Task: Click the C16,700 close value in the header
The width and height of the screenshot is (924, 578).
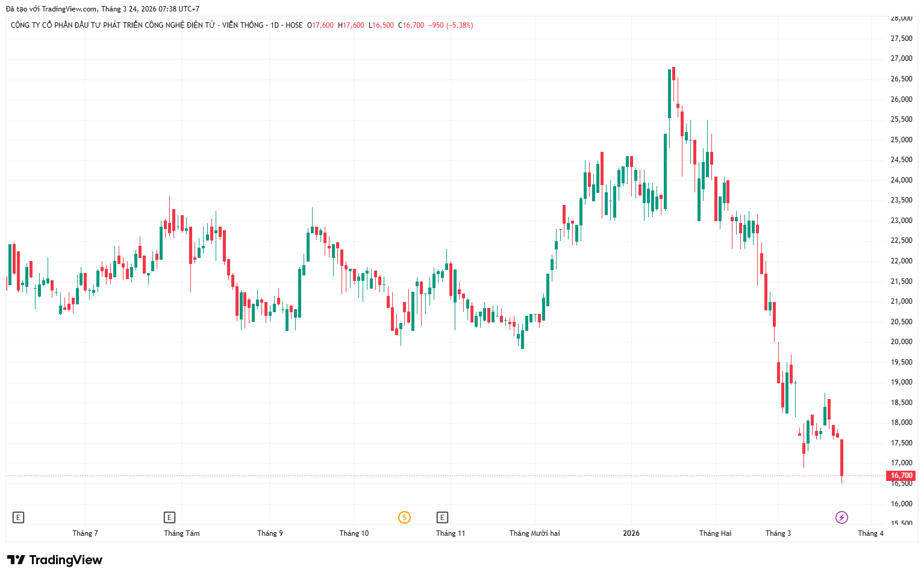Action: [x=411, y=25]
